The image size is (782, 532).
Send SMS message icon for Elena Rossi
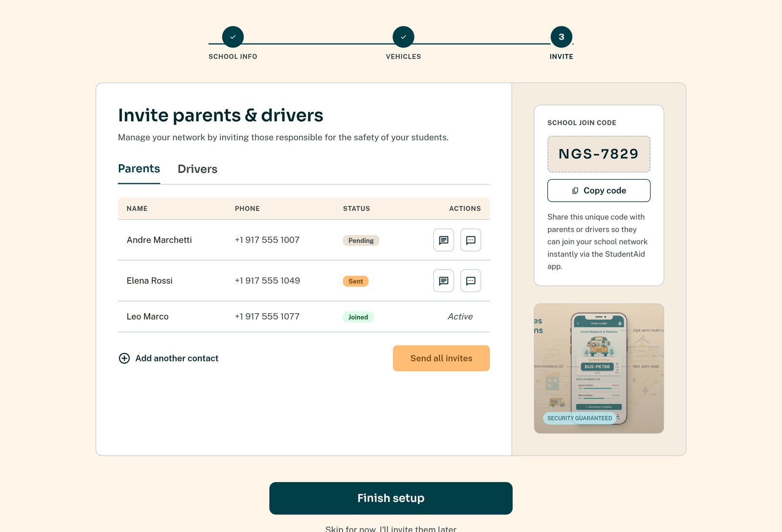pos(443,281)
